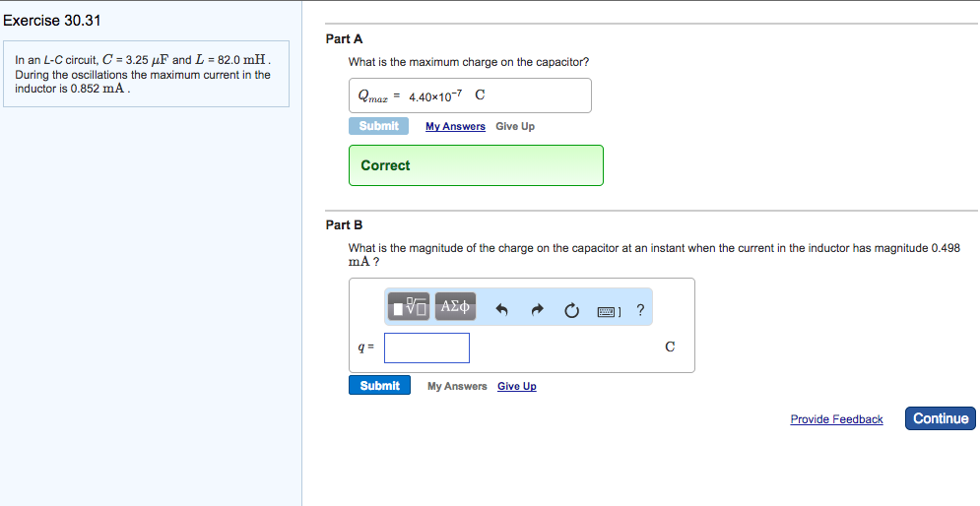
Task: Click the L-C circuit problem statement box
Action: coord(146,74)
